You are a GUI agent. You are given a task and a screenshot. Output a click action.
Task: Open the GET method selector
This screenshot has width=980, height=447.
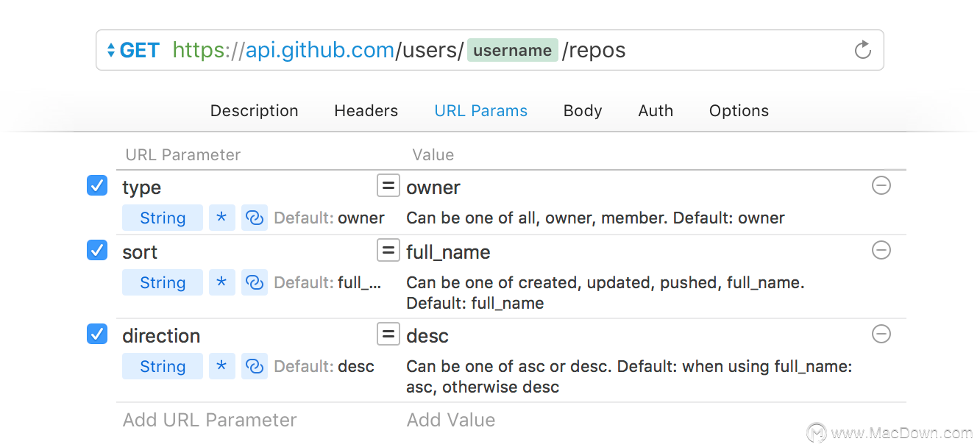[x=133, y=50]
